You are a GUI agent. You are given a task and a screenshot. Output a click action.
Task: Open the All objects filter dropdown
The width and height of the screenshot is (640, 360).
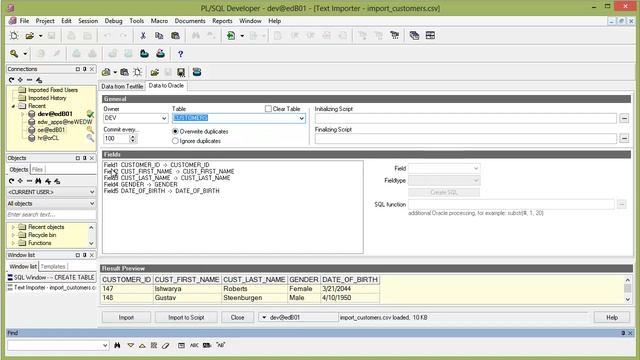(x=92, y=203)
